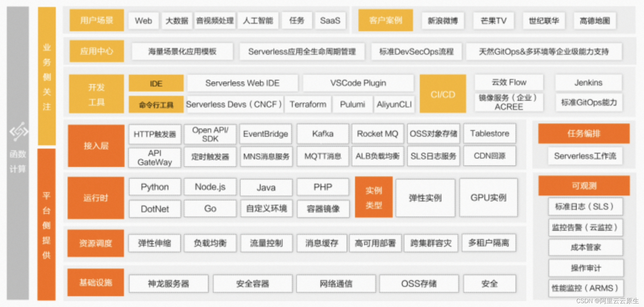Viewport: 644px width, 307px height.
Task: Click the Tablestore box
Action: [489, 133]
